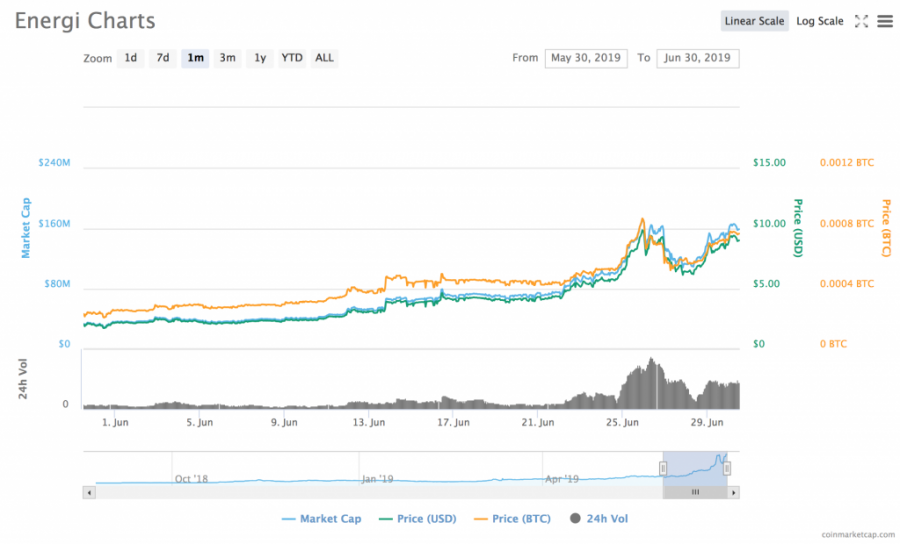Click navigator scrollbar right arrow

point(734,492)
